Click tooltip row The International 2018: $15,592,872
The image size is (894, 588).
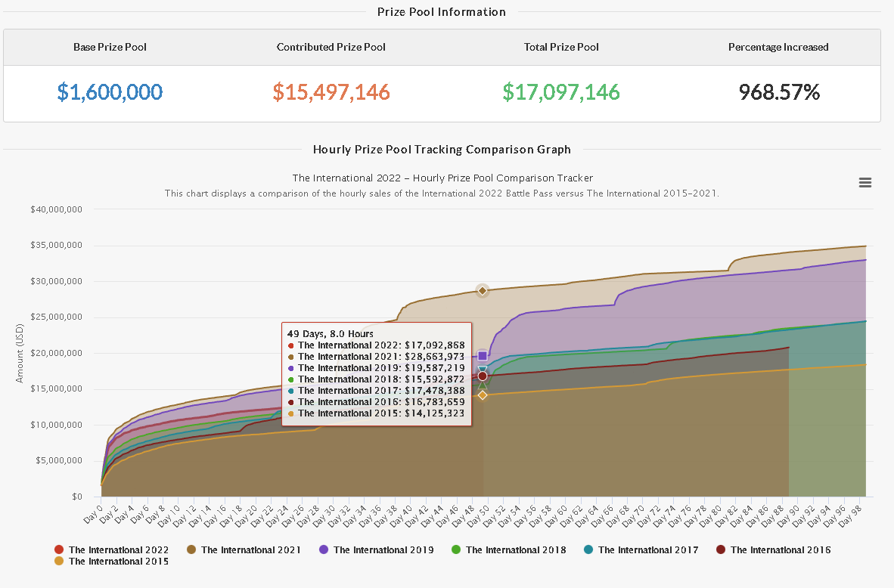(377, 379)
